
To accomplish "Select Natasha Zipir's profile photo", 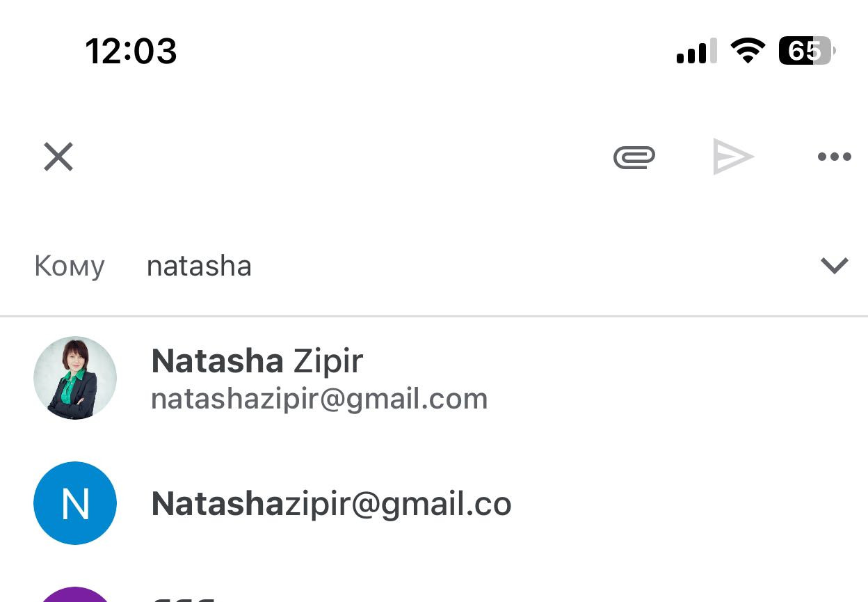I will point(75,378).
